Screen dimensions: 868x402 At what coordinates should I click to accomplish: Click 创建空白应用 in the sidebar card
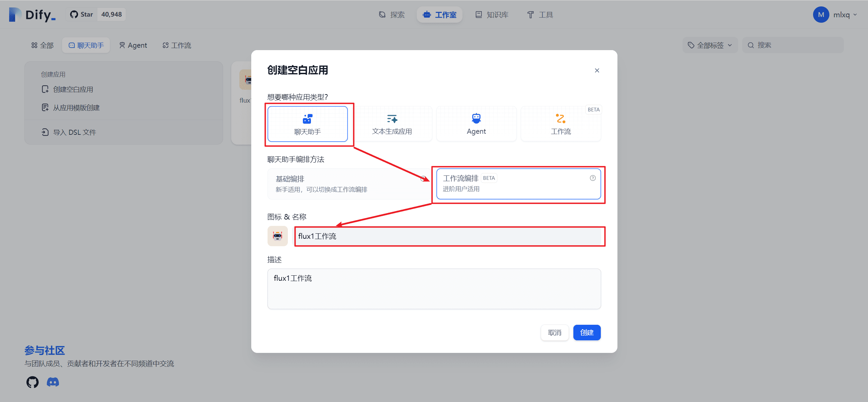coord(73,89)
